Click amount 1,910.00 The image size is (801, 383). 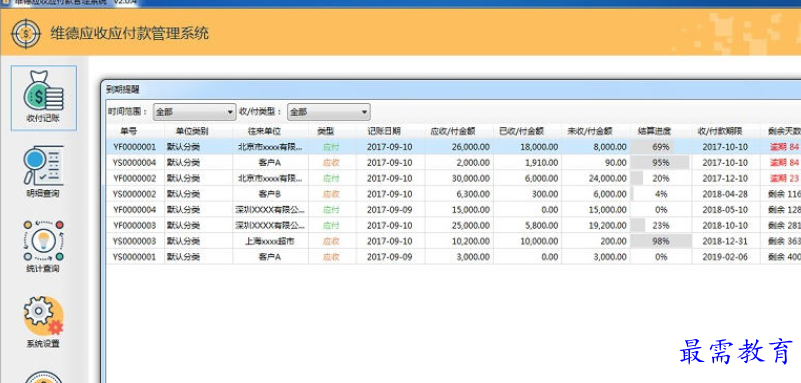(541, 163)
